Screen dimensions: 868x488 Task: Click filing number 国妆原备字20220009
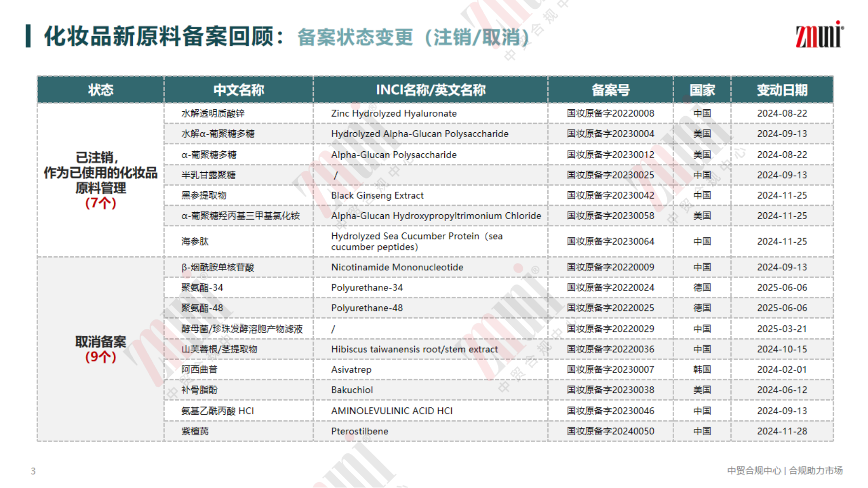610,267
